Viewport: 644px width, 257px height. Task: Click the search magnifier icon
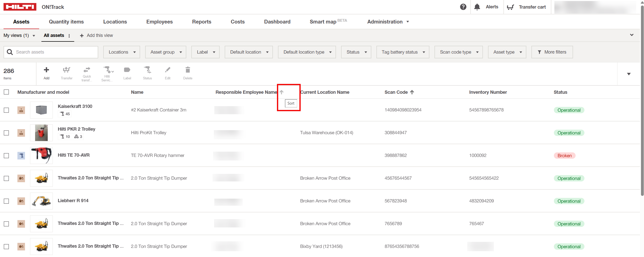(10, 52)
